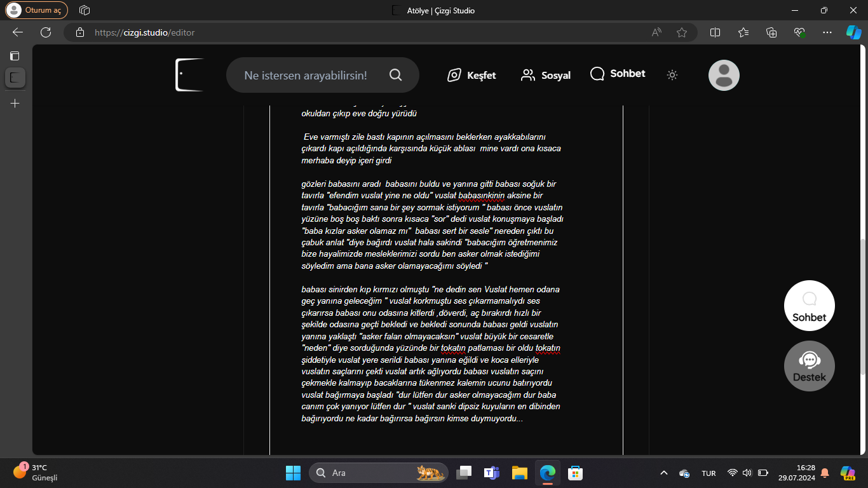Show hidden system tray icons
Image resolution: width=868 pixels, height=488 pixels.
coord(664,473)
